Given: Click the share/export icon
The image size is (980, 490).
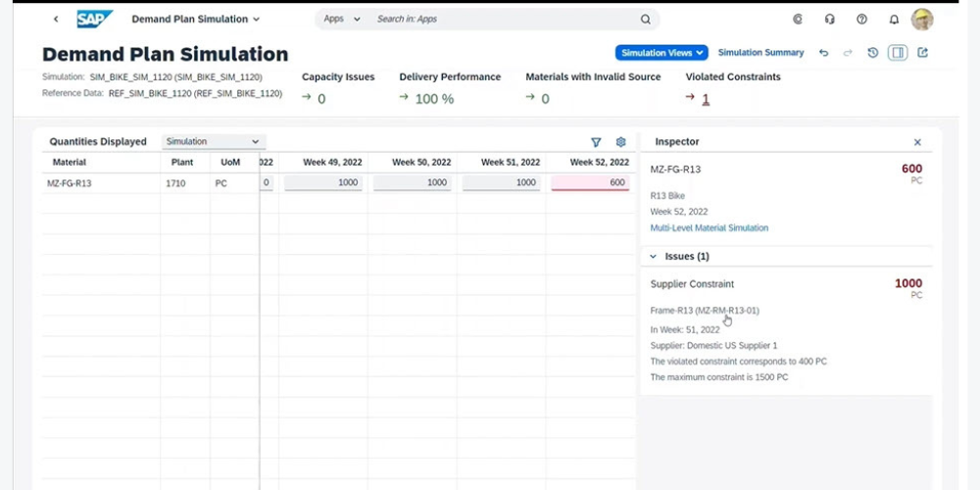Looking at the screenshot, I should tap(922, 53).
